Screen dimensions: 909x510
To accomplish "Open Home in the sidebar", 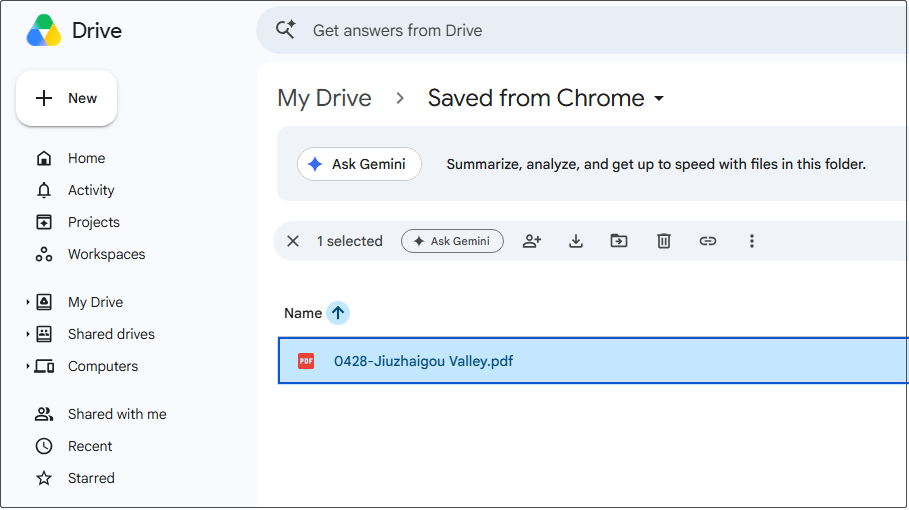I will click(x=86, y=158).
